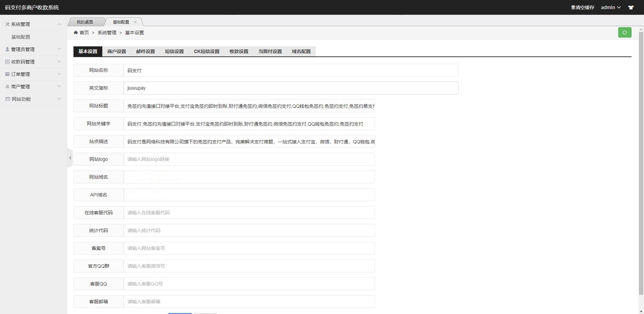Open the 收款设置 tab

click(239, 51)
